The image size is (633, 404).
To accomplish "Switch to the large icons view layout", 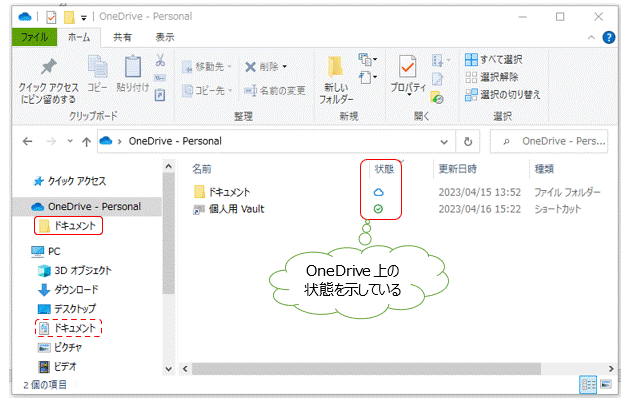I will pyautogui.click(x=606, y=384).
